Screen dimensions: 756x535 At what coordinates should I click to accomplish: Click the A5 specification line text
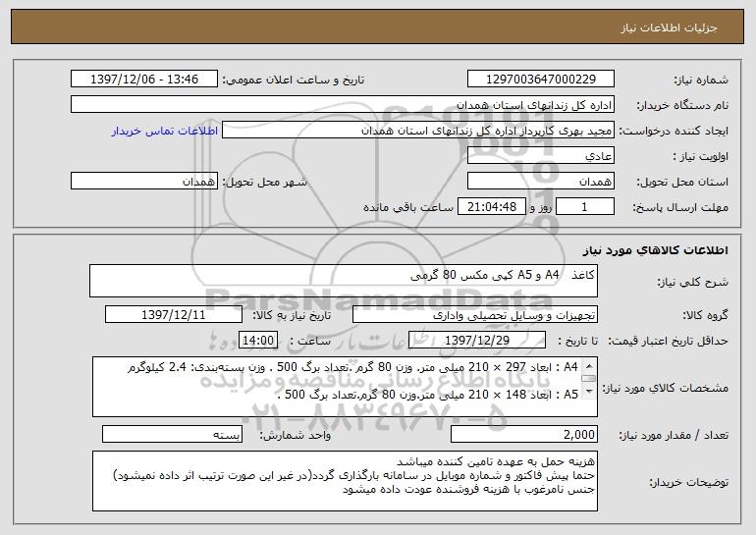tap(429, 395)
